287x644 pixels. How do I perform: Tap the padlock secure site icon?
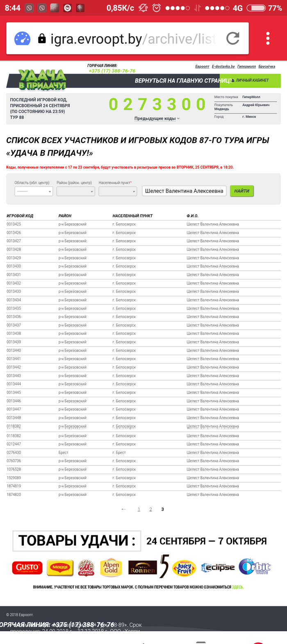(42, 39)
